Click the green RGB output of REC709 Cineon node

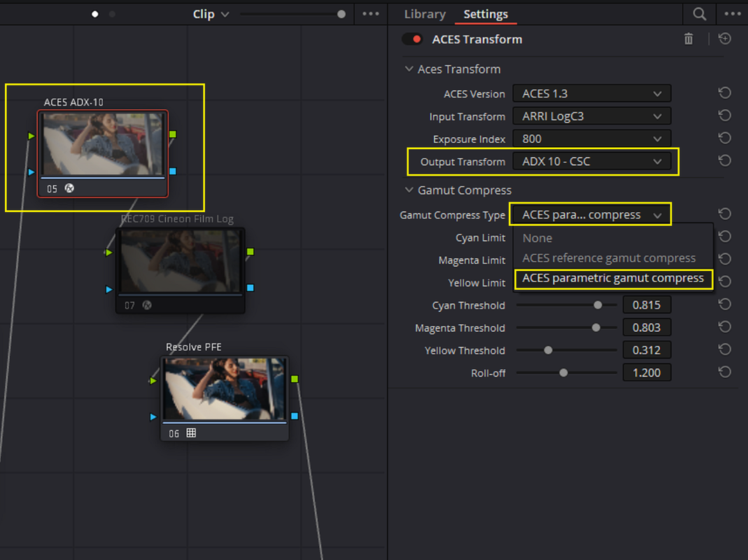[250, 251]
